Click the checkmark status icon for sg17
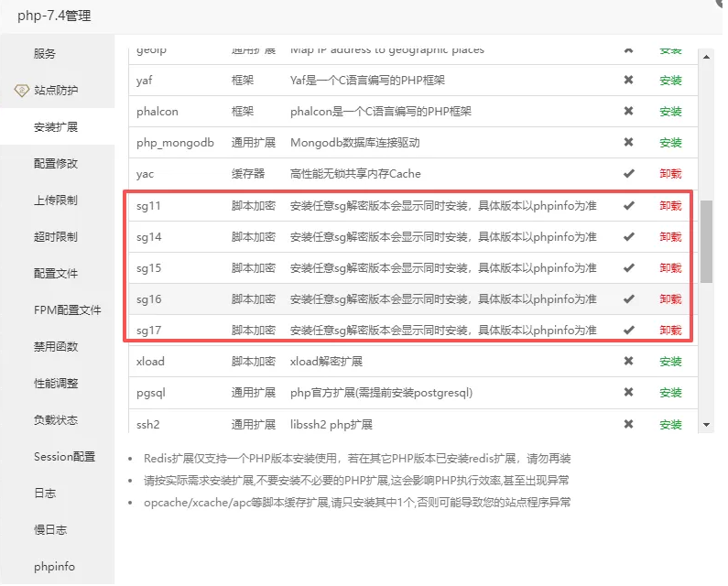Image resolution: width=728 pixels, height=586 pixels. (x=628, y=331)
